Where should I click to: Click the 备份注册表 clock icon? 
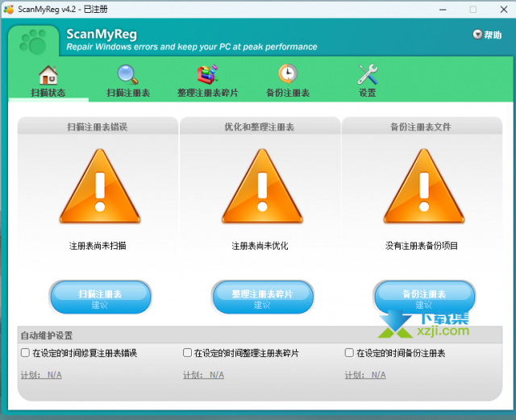[x=288, y=74]
